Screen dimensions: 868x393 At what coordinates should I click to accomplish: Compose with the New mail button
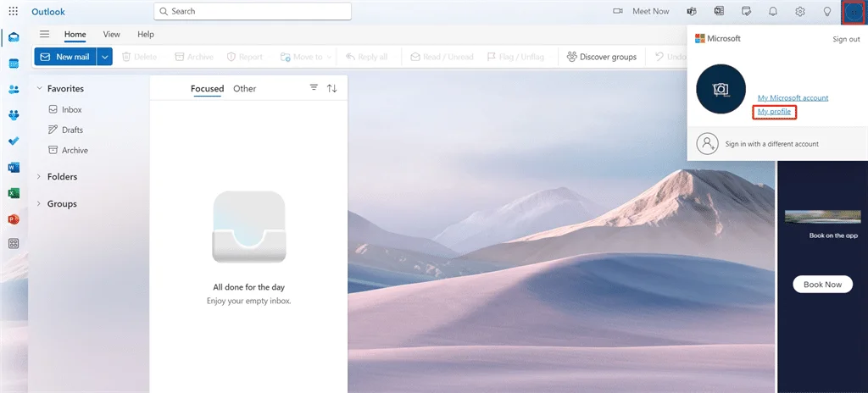point(65,57)
